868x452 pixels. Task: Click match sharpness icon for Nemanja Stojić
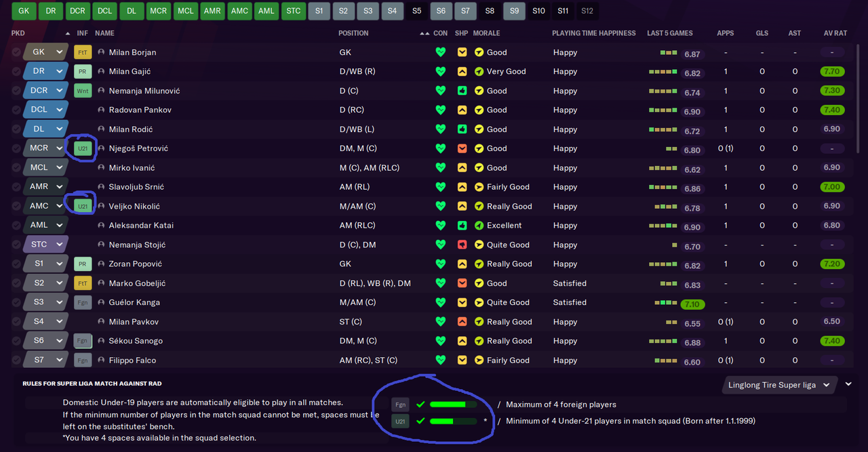point(462,245)
